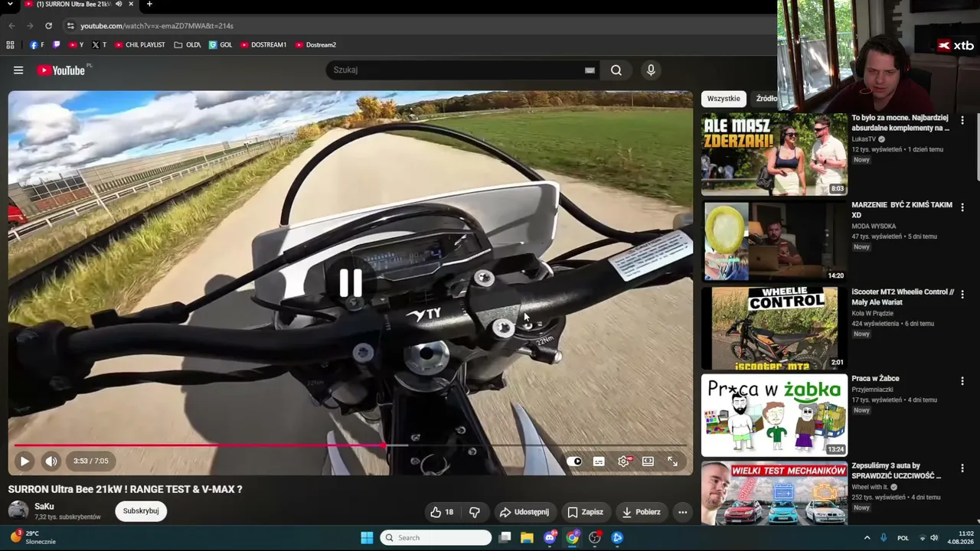The height and width of the screenshot is (551, 980).
Task: Open the YouTube guide hamburger menu
Action: (x=18, y=70)
